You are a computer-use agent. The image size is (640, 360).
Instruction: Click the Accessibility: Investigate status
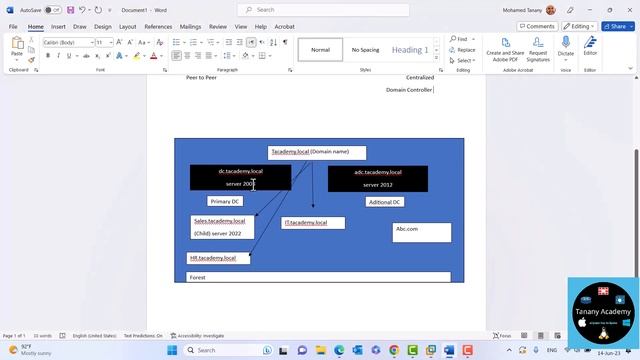[x=197, y=336]
